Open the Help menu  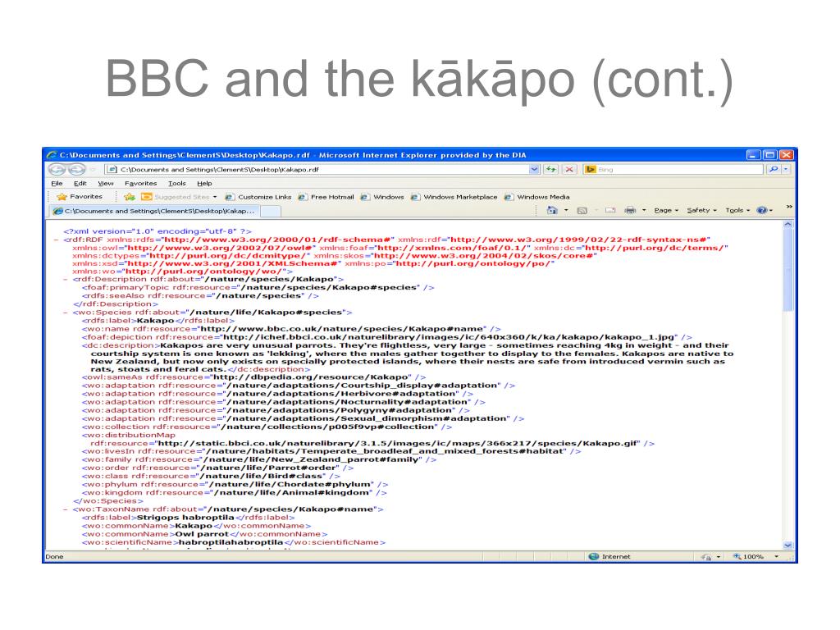point(204,183)
